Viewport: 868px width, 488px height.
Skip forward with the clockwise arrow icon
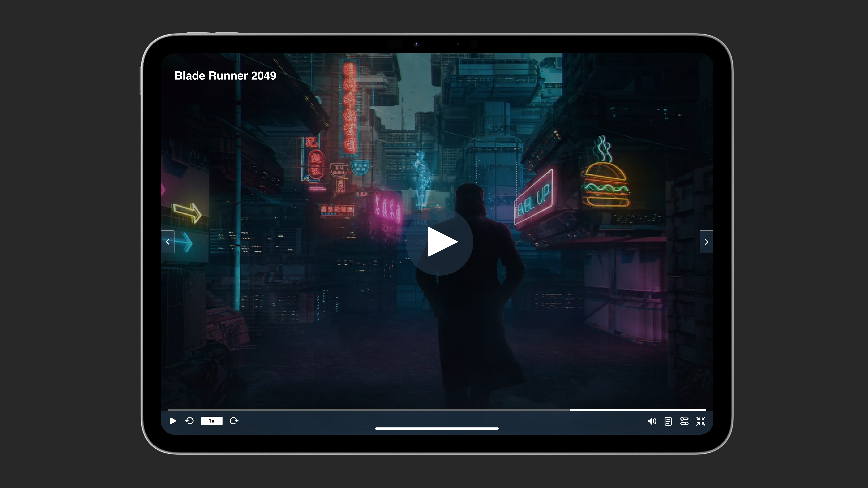(x=234, y=421)
